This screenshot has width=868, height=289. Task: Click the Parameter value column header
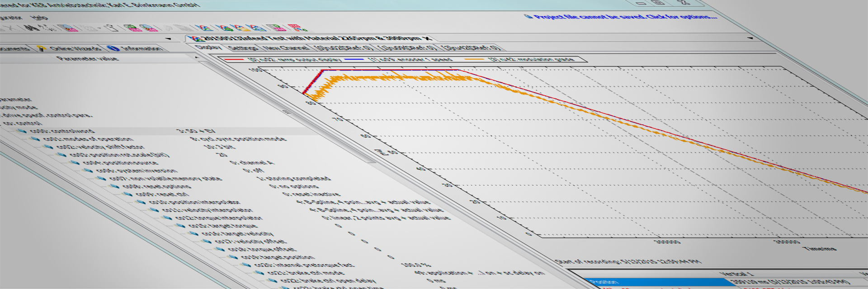(87, 58)
